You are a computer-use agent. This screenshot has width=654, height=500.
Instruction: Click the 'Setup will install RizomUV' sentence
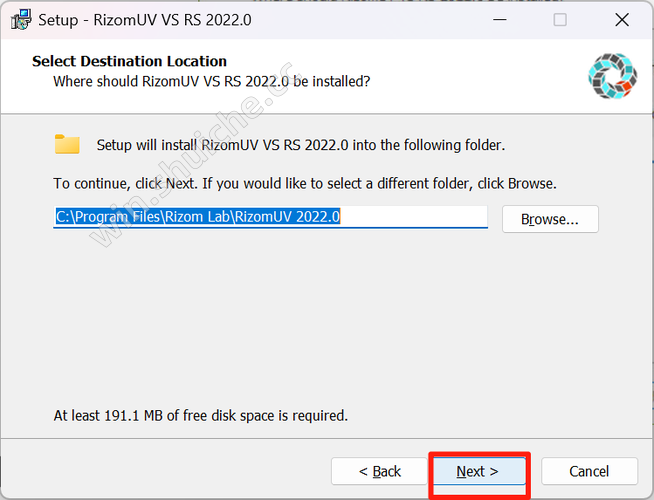pos(301,145)
